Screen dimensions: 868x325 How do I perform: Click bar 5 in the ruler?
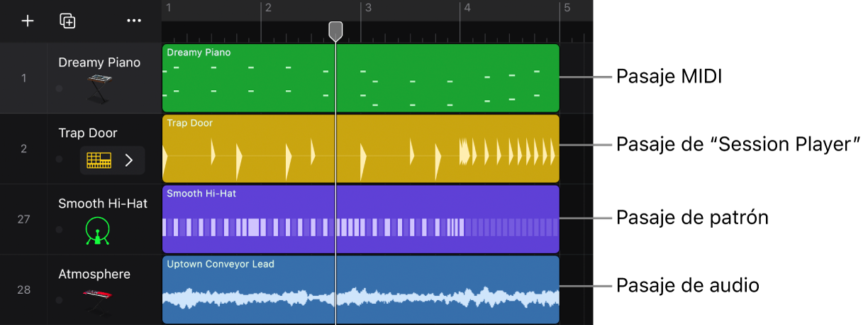pos(567,9)
